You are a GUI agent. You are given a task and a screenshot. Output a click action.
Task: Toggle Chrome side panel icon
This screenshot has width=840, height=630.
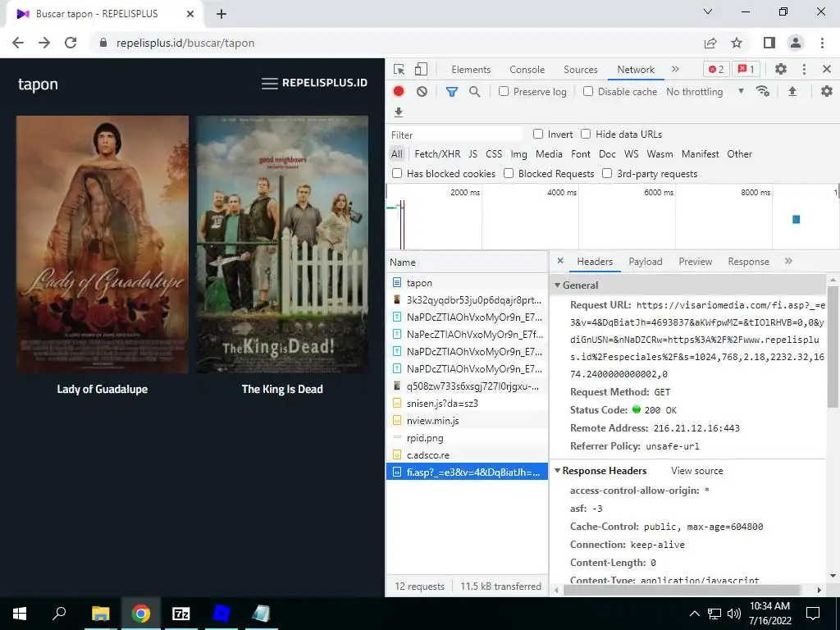click(x=769, y=43)
